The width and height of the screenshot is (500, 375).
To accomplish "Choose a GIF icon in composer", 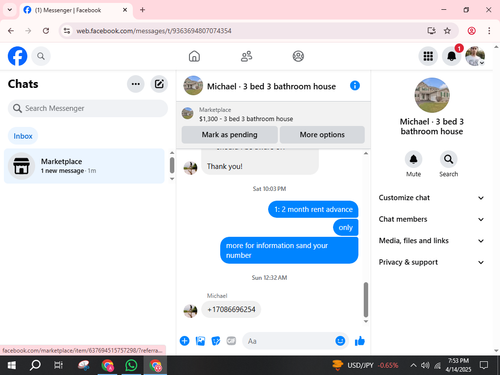I will [x=231, y=341].
